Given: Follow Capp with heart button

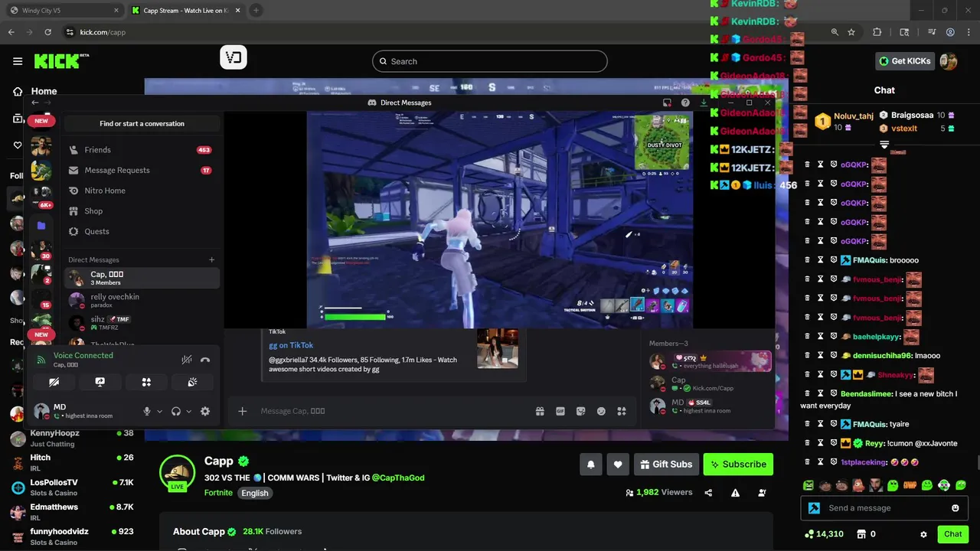Looking at the screenshot, I should click(x=618, y=464).
